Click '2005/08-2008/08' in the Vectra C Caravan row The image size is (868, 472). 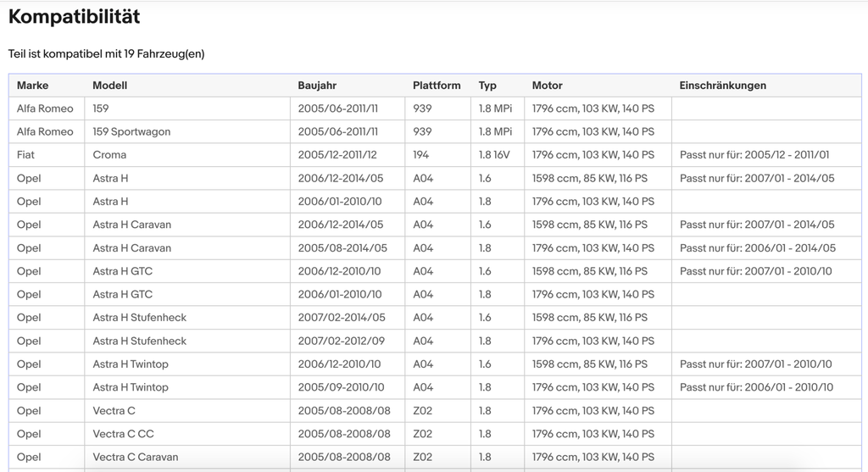[x=344, y=457]
